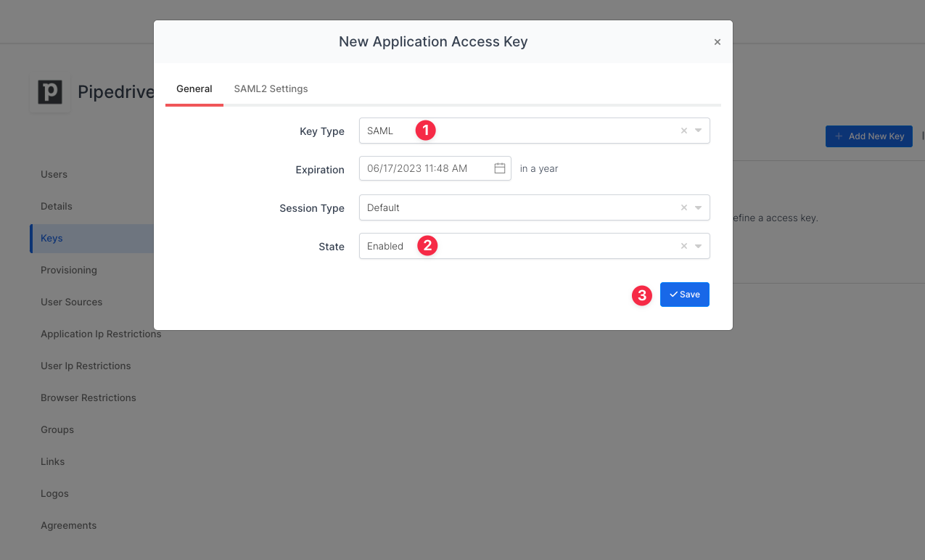This screenshot has height=560, width=925.
Task: Open User Sources section
Action: tap(71, 302)
